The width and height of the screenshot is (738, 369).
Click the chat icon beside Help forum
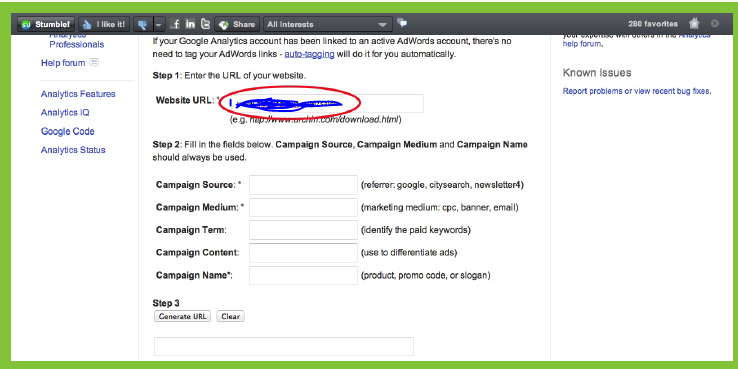click(94, 62)
